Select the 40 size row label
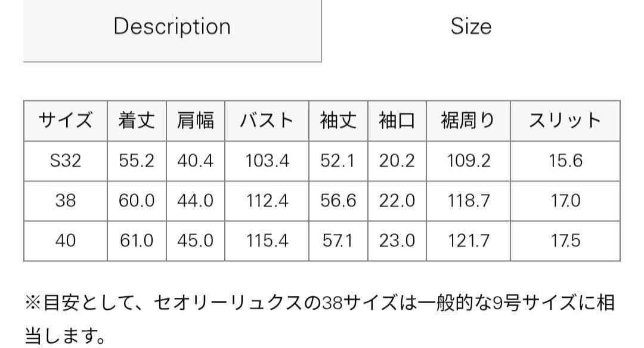The image size is (644, 348). (66, 241)
